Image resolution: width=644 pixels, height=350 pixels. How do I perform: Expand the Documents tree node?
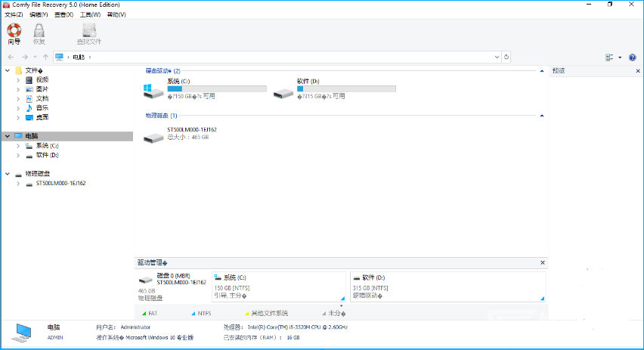pyautogui.click(x=18, y=99)
